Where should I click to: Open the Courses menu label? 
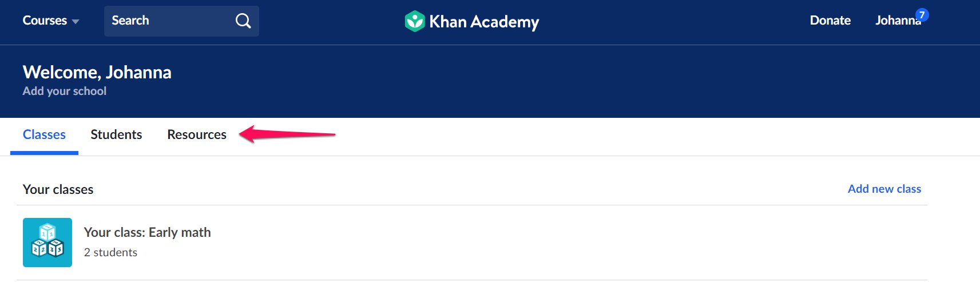click(45, 21)
